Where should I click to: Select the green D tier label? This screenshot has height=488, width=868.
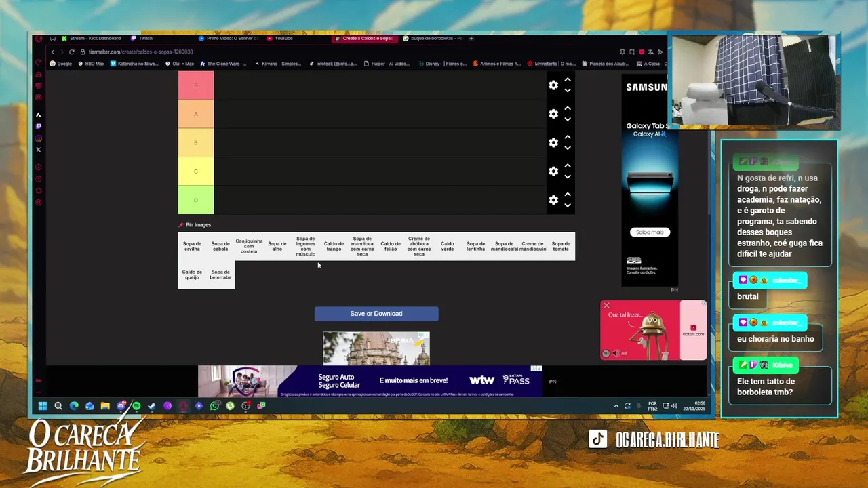coord(196,200)
